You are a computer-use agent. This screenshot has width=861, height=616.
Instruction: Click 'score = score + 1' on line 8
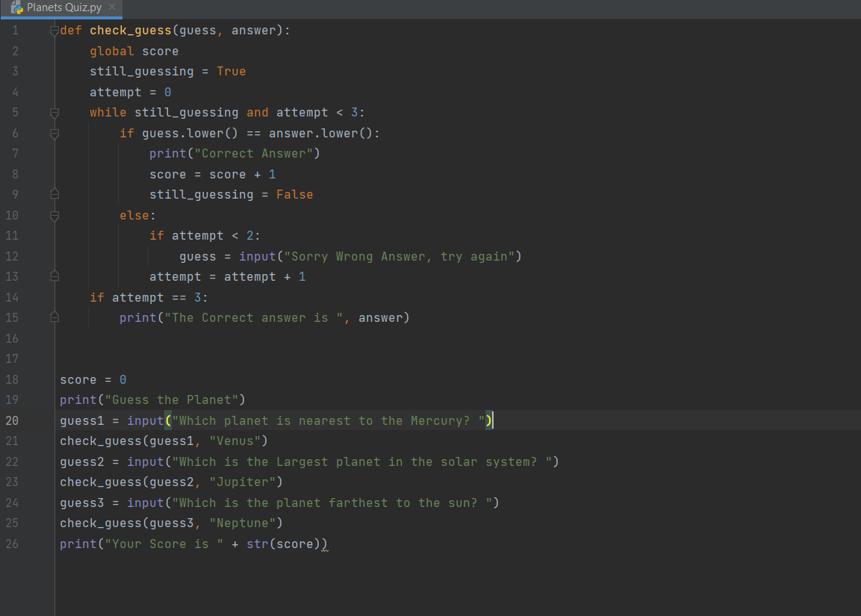coord(213,175)
